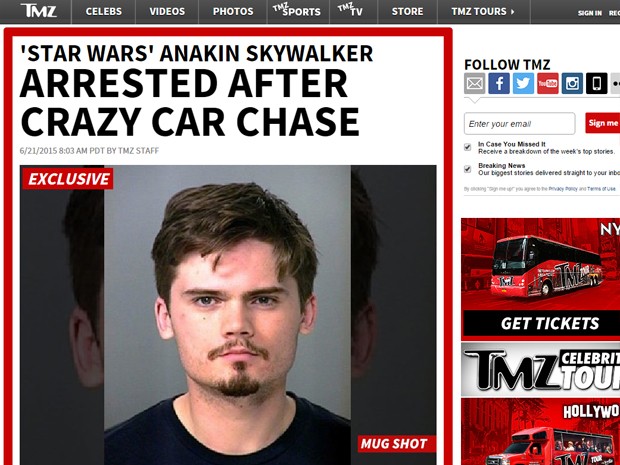The height and width of the screenshot is (465, 620).
Task: Open TMZ's YouTube channel icon
Action: point(548,83)
